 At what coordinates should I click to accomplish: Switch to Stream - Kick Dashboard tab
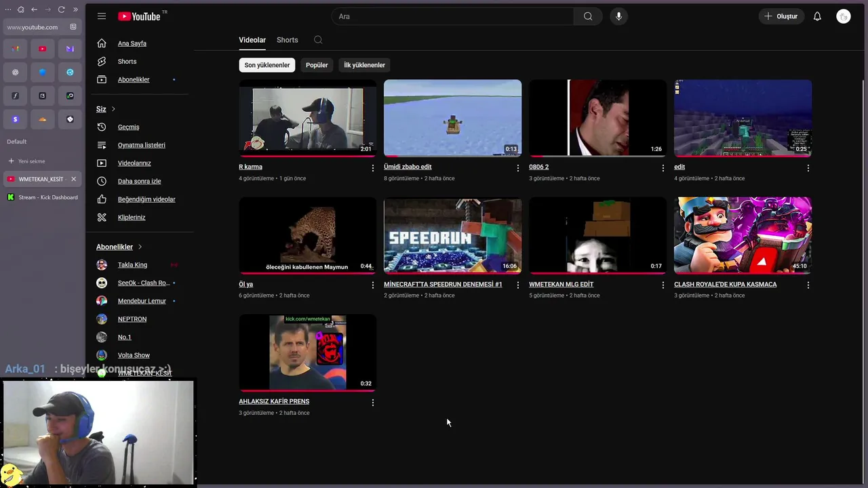(42, 197)
